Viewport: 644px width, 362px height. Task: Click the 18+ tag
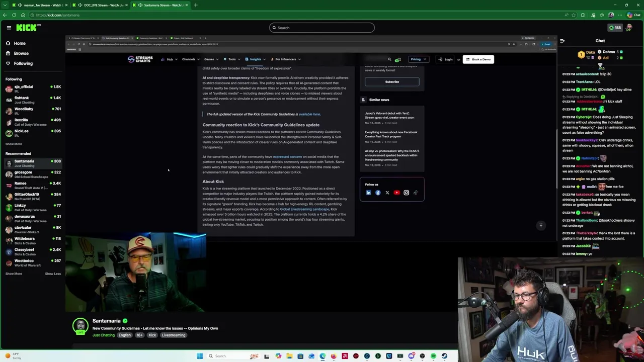[139, 335]
